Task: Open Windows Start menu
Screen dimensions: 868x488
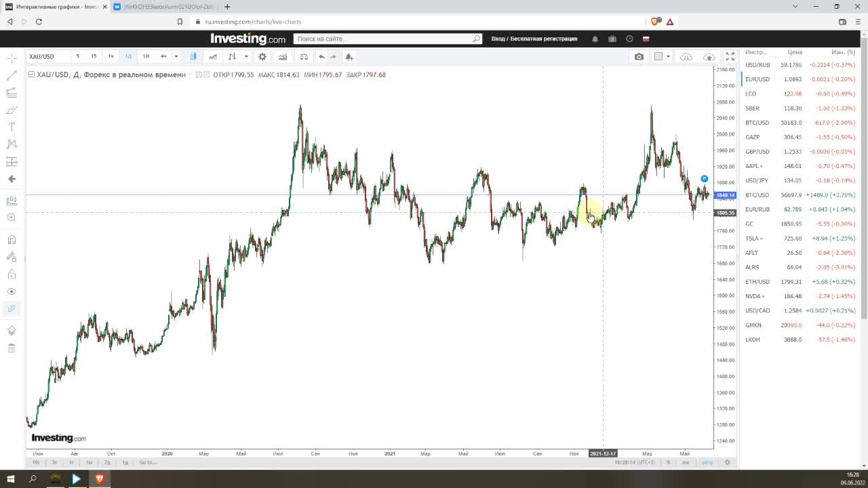Action: 11,479
